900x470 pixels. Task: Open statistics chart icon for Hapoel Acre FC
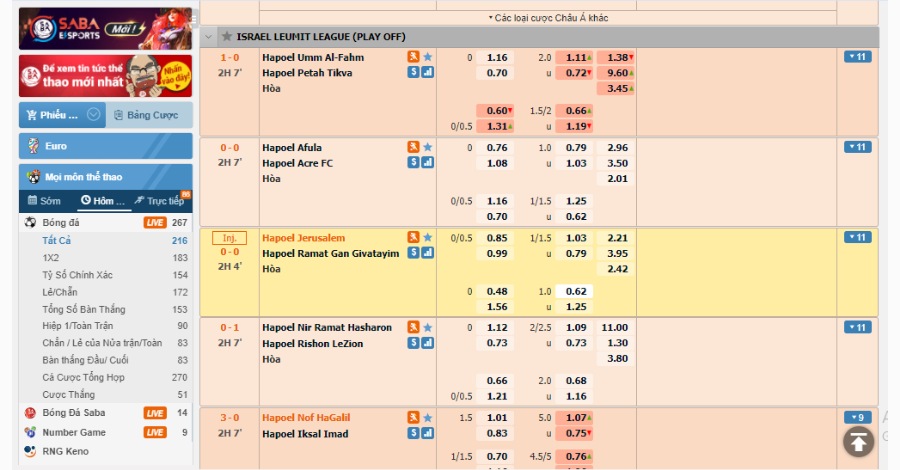point(428,162)
